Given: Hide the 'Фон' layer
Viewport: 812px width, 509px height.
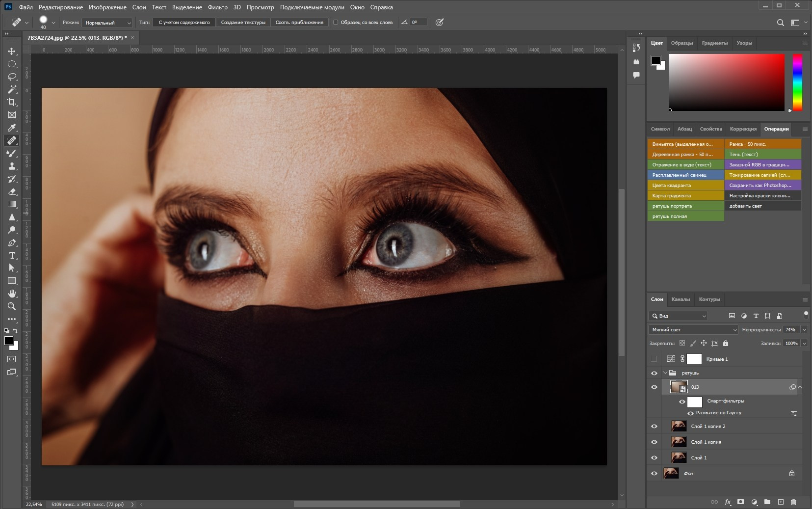Looking at the screenshot, I should [x=654, y=474].
